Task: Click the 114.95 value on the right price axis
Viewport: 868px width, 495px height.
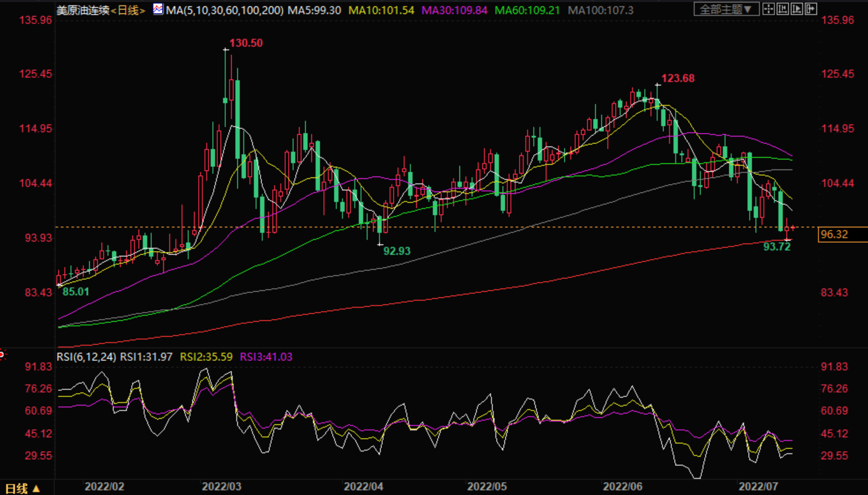Action: click(837, 129)
